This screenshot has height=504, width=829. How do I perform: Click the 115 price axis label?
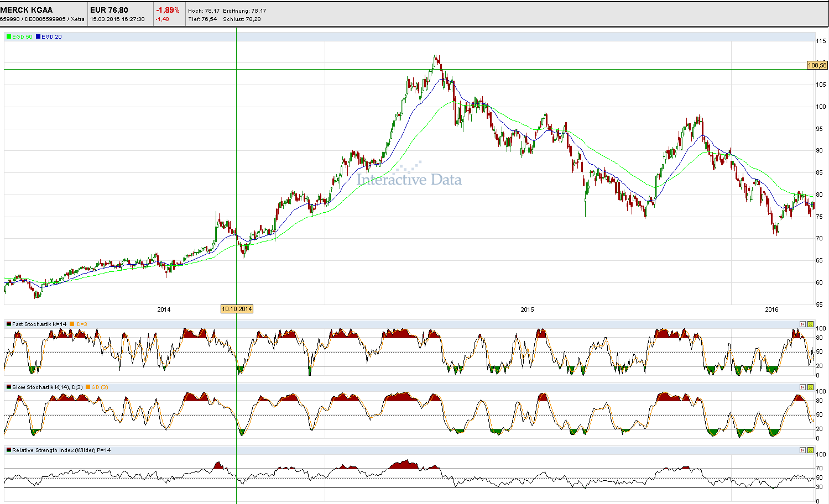pyautogui.click(x=821, y=41)
